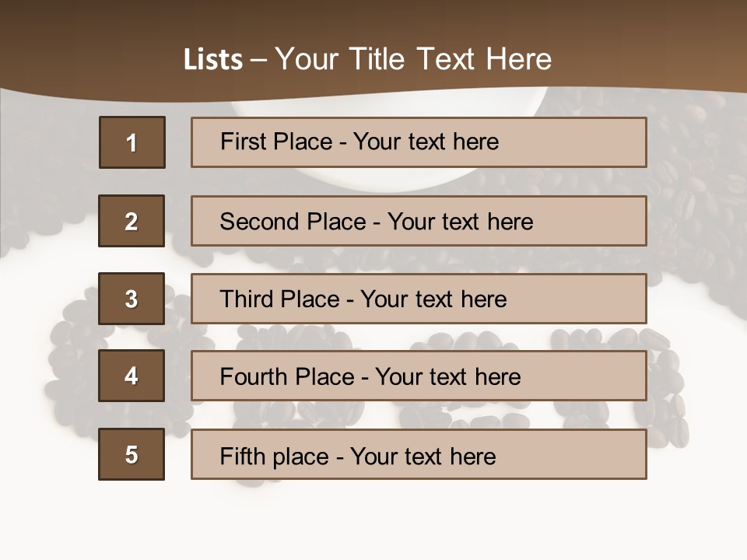
Task: Click the word 'Fourth' in fourth bar
Action: click(x=253, y=377)
